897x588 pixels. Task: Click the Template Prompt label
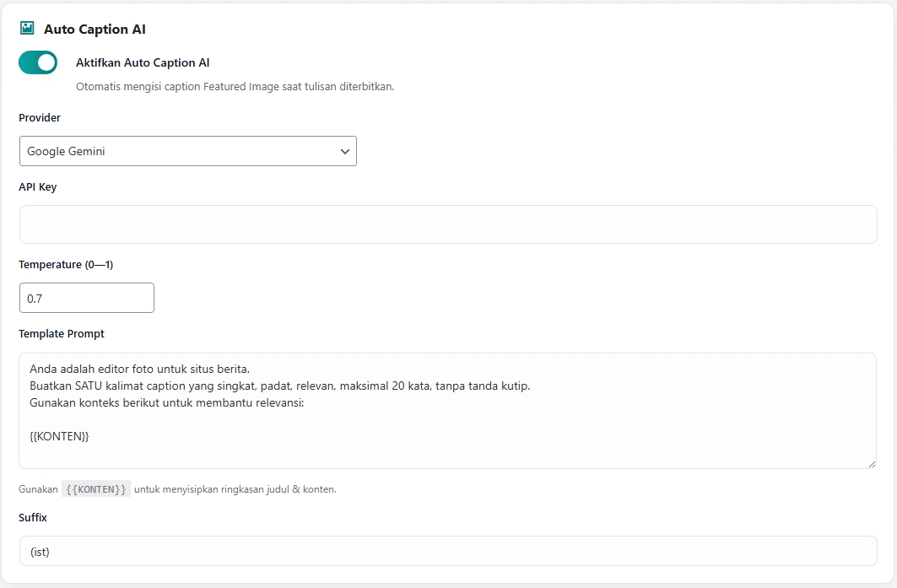62,334
